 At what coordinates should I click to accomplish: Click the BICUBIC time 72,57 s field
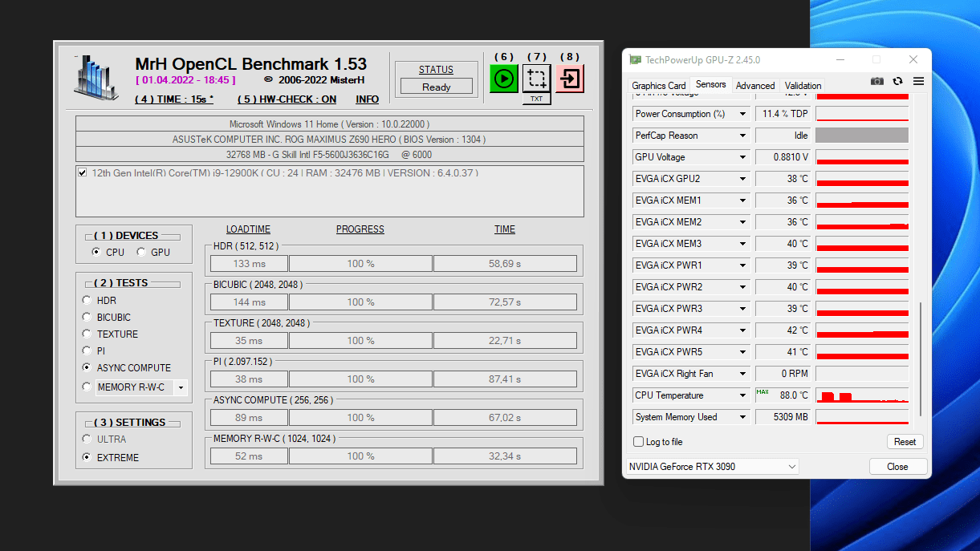point(505,302)
